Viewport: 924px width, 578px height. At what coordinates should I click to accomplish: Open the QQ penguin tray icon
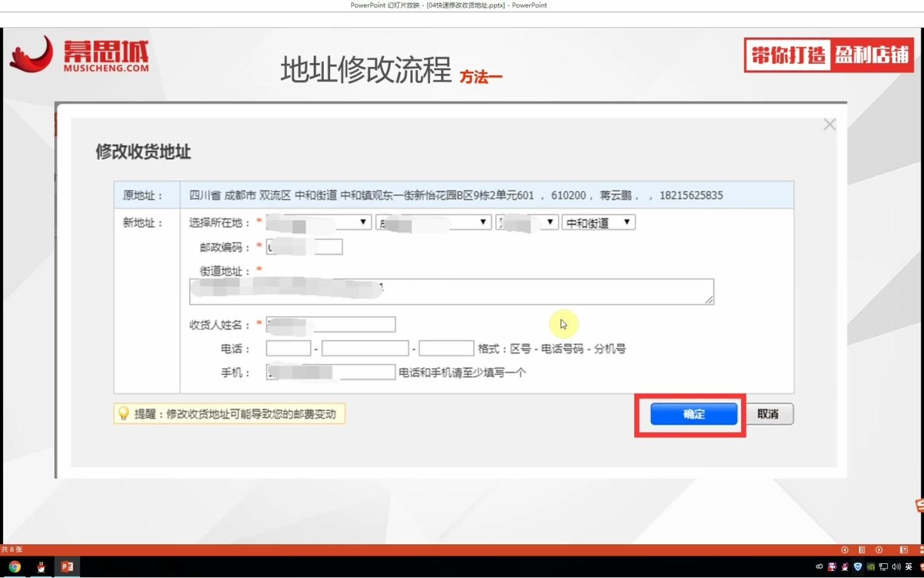[x=845, y=567]
